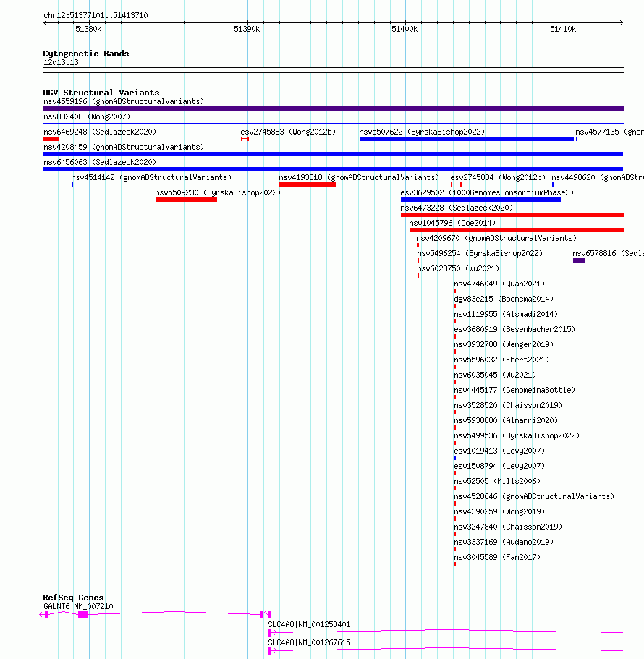Open the nsv1119955 (Alsmadi2014) label
Viewport: 644px width, 659px height.
click(506, 314)
